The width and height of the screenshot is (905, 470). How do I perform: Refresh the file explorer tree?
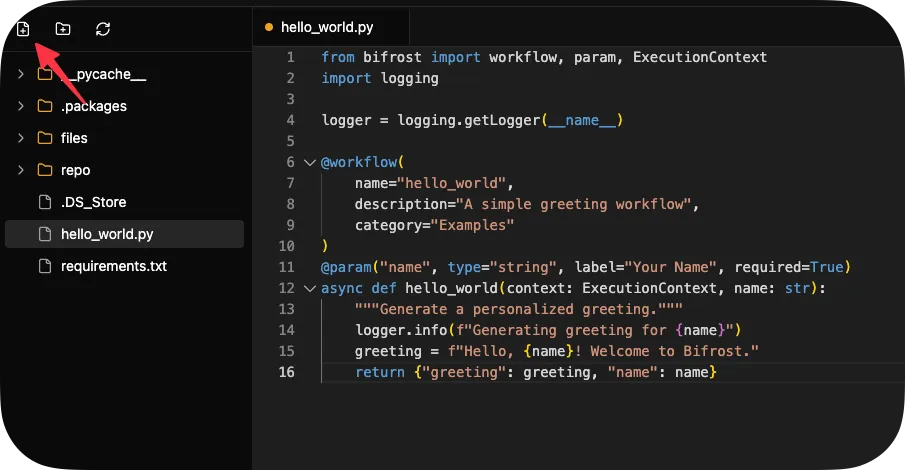pyautogui.click(x=103, y=29)
